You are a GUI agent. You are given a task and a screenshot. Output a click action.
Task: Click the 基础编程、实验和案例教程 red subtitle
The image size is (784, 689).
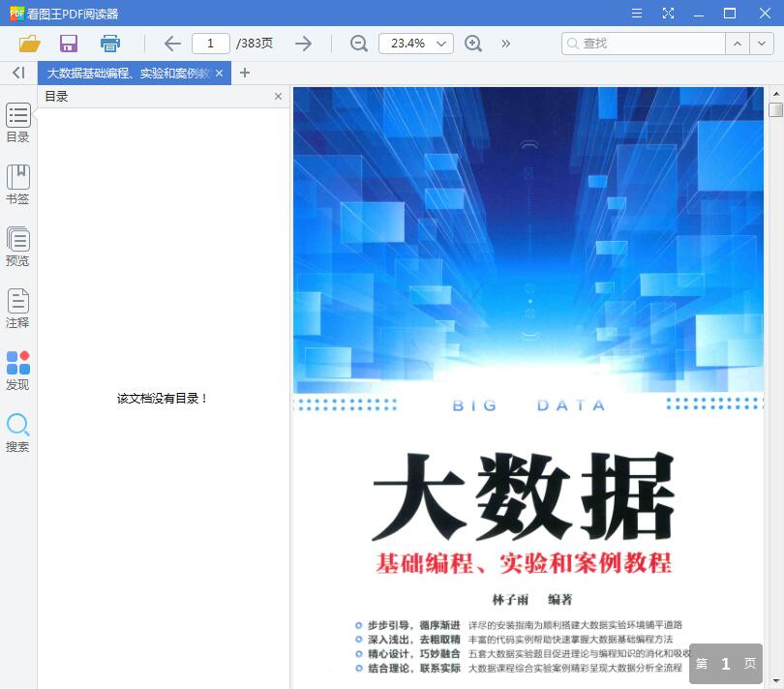[x=524, y=563]
